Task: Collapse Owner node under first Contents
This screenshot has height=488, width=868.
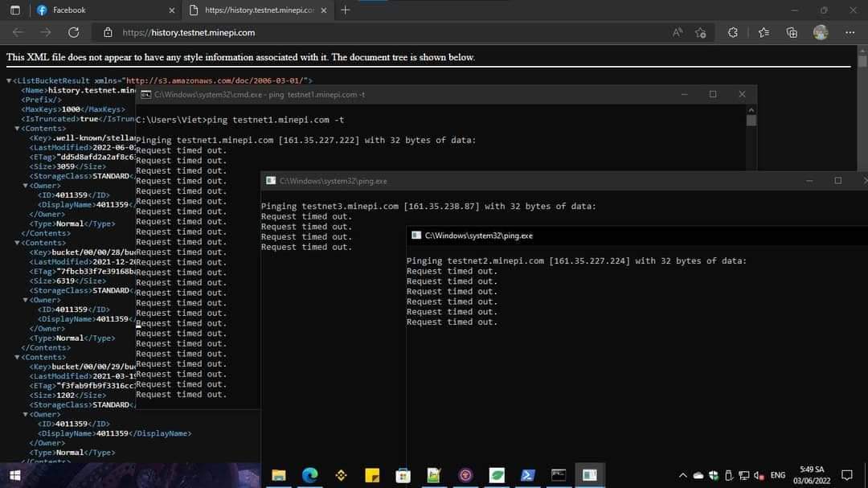Action: click(x=26, y=186)
